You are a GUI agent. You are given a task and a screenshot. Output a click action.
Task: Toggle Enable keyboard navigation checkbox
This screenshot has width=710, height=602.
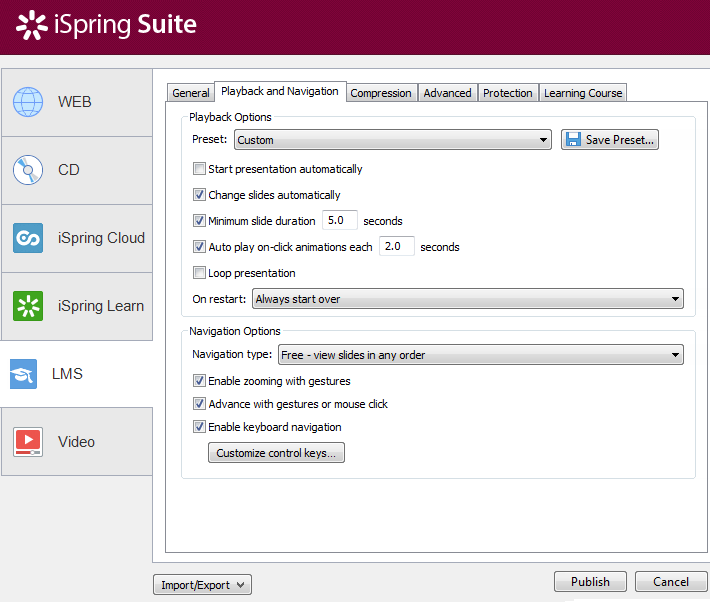click(x=199, y=427)
